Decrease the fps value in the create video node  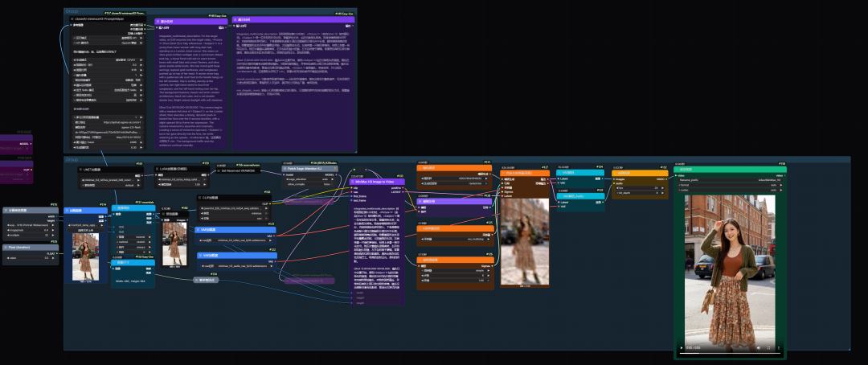point(616,187)
